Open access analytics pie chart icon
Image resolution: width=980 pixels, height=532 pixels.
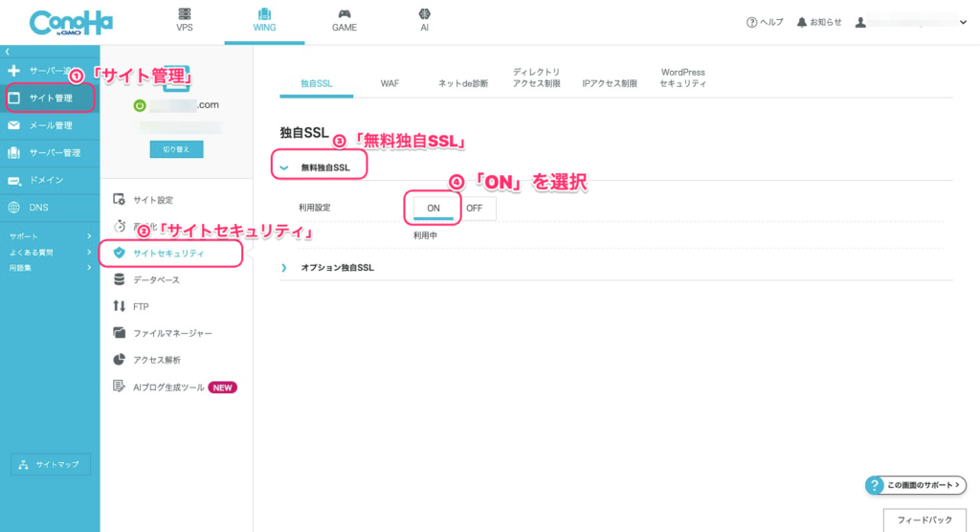coord(120,360)
